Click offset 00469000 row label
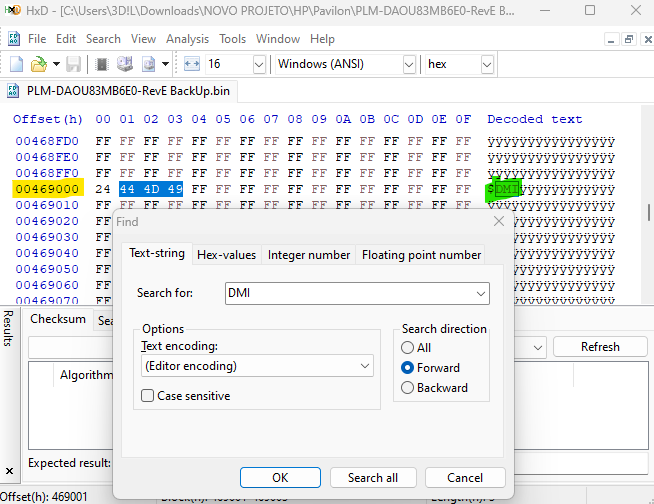654x504 pixels. 47,189
